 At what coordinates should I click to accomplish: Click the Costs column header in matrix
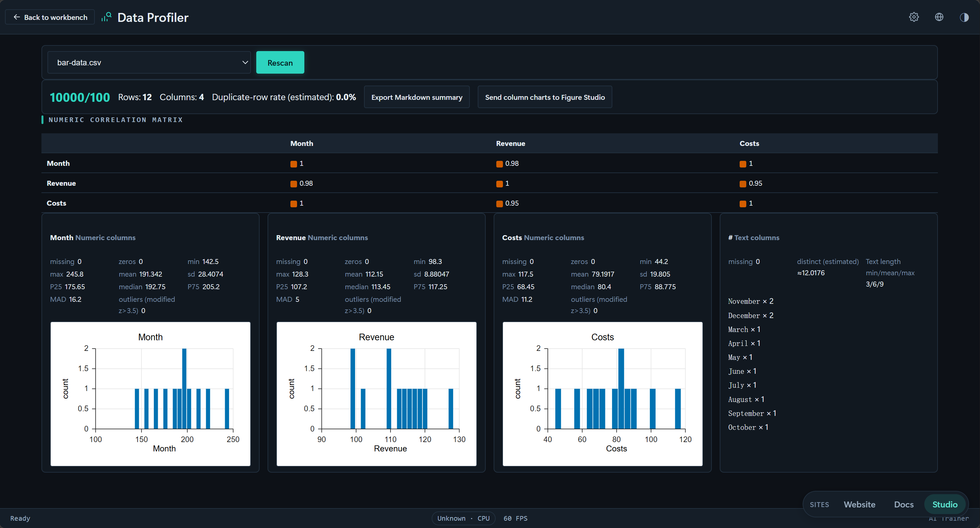(749, 144)
